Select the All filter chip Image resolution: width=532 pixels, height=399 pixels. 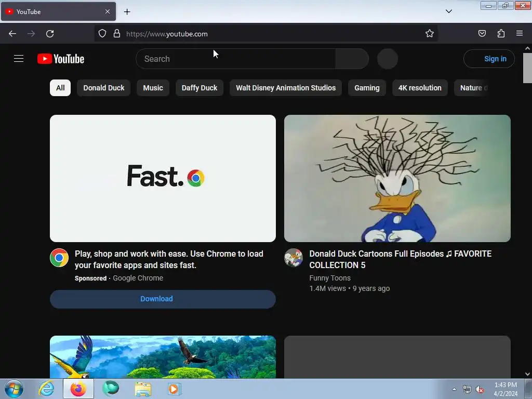60,88
